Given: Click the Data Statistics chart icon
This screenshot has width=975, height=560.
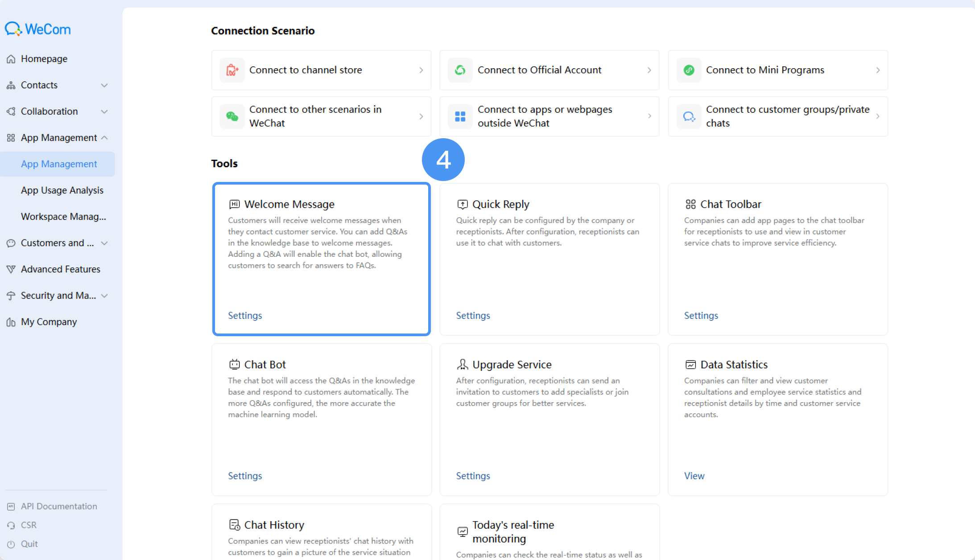Looking at the screenshot, I should (x=690, y=364).
